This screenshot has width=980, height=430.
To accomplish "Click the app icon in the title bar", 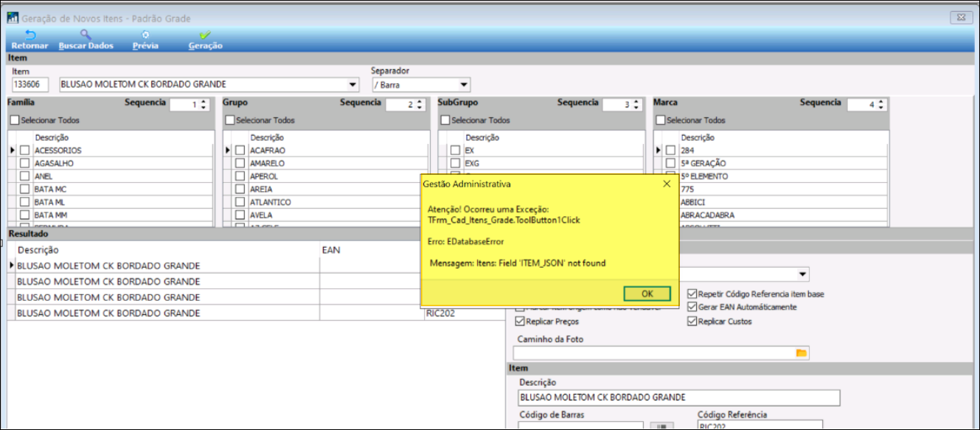I will [x=13, y=18].
